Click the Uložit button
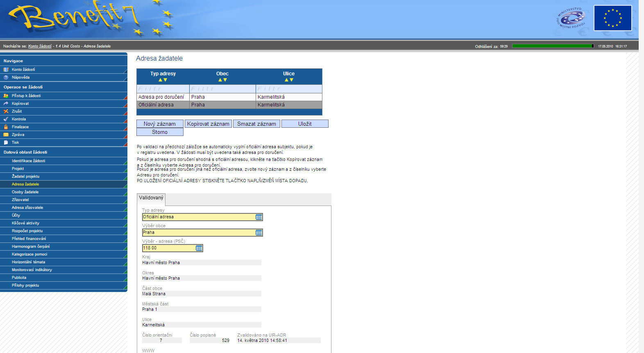 click(305, 124)
